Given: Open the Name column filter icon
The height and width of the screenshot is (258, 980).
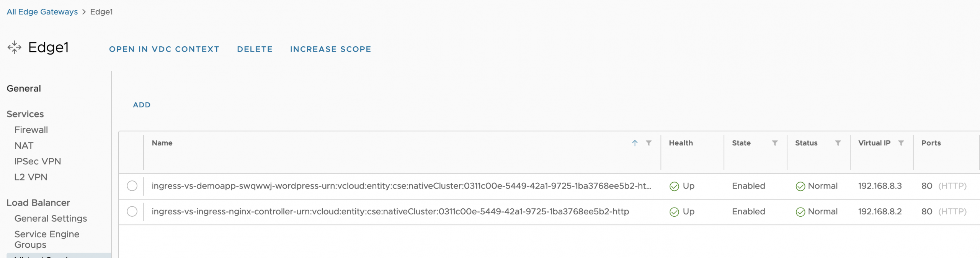Looking at the screenshot, I should [x=648, y=143].
